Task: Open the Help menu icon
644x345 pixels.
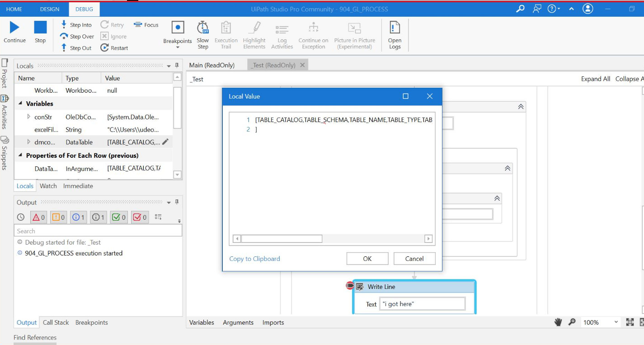Action: [553, 9]
